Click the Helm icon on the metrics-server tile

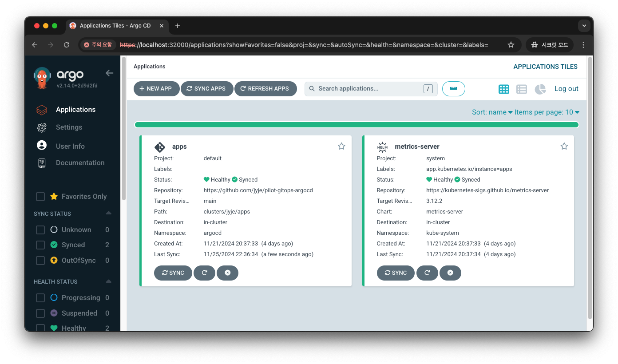pyautogui.click(x=382, y=147)
